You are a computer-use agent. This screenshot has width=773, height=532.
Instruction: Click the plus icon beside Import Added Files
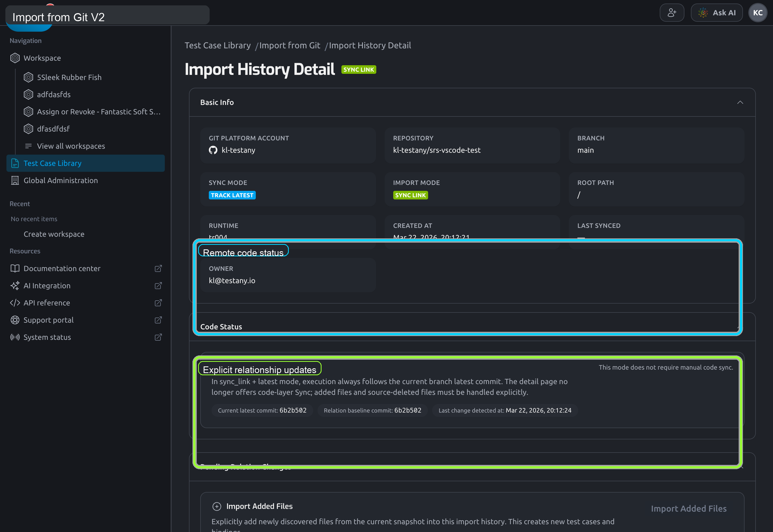217,506
